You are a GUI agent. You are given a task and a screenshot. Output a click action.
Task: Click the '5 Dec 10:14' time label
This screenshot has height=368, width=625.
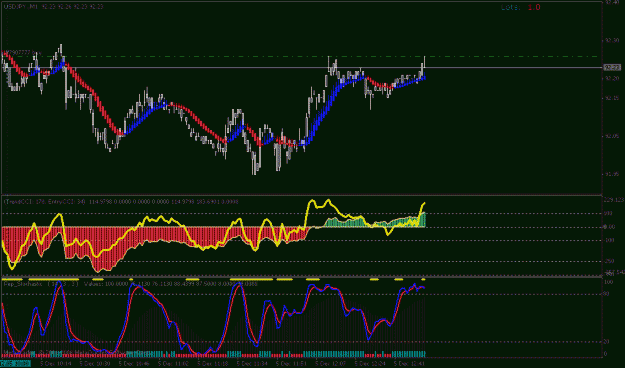tap(56, 364)
